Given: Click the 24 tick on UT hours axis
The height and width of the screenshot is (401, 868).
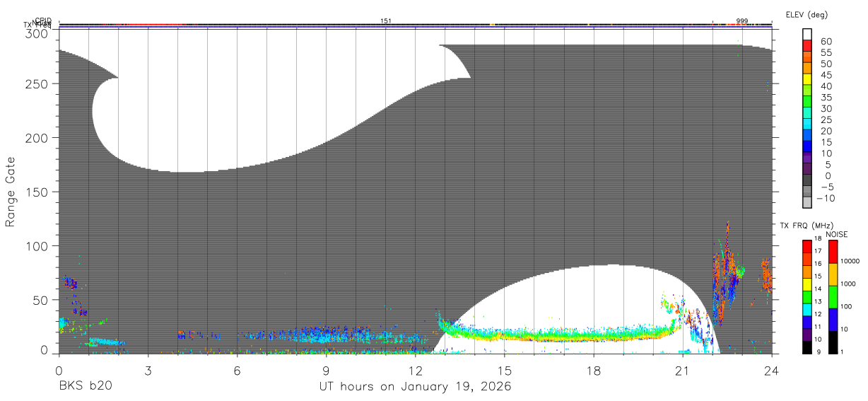Looking at the screenshot, I should coord(771,370).
